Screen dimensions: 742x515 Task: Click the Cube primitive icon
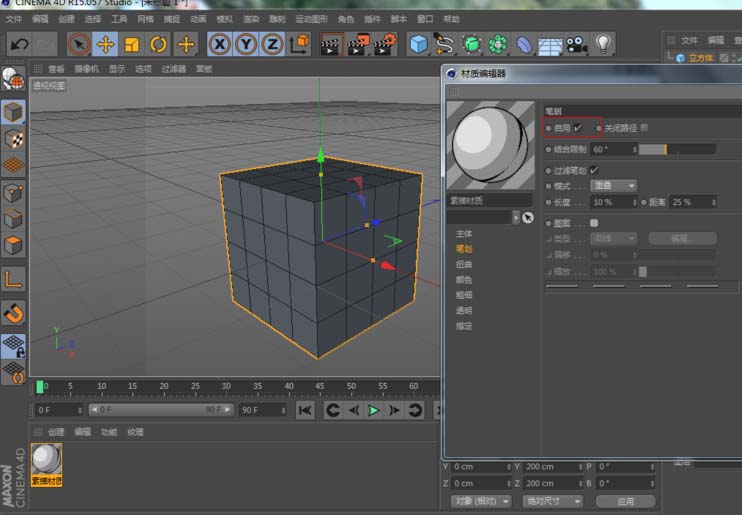418,44
